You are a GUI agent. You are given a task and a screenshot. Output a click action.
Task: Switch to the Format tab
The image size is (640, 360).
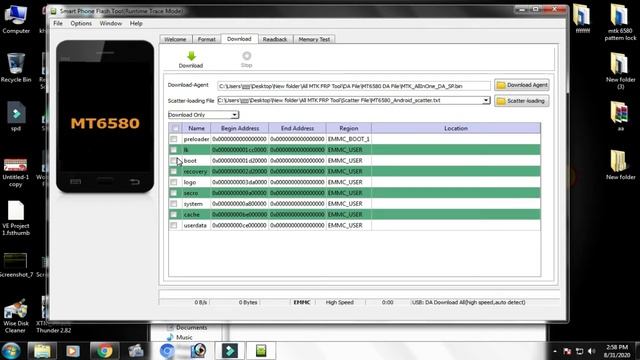(x=207, y=39)
